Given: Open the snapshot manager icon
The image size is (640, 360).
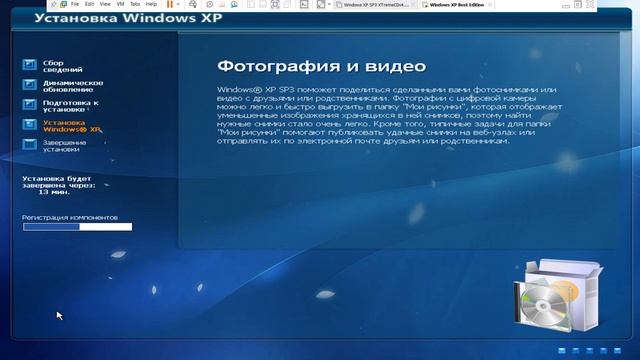Looking at the screenshot, I should [x=234, y=4].
